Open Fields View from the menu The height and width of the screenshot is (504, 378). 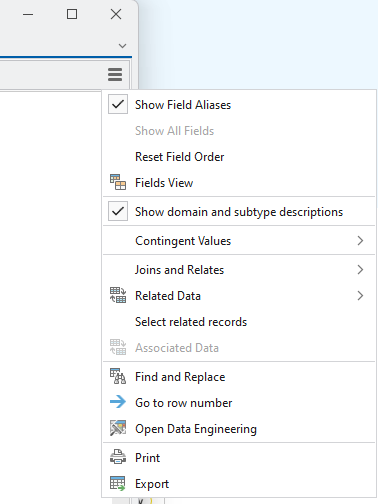pos(239,183)
